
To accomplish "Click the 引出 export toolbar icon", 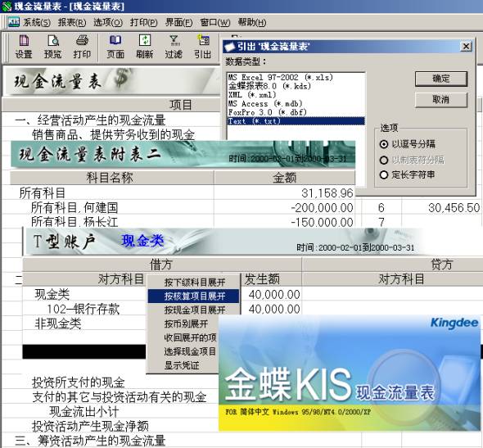I will tap(202, 47).
